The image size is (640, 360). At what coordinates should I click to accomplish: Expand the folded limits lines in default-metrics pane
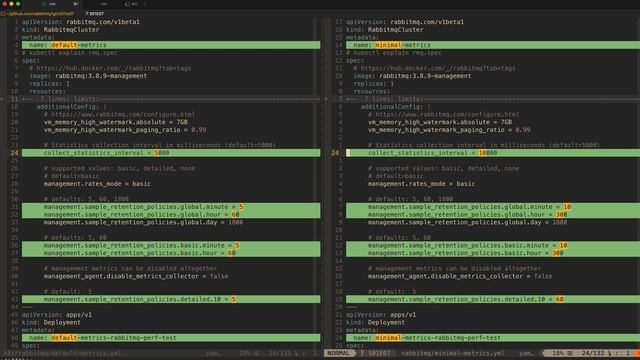tap(171, 99)
